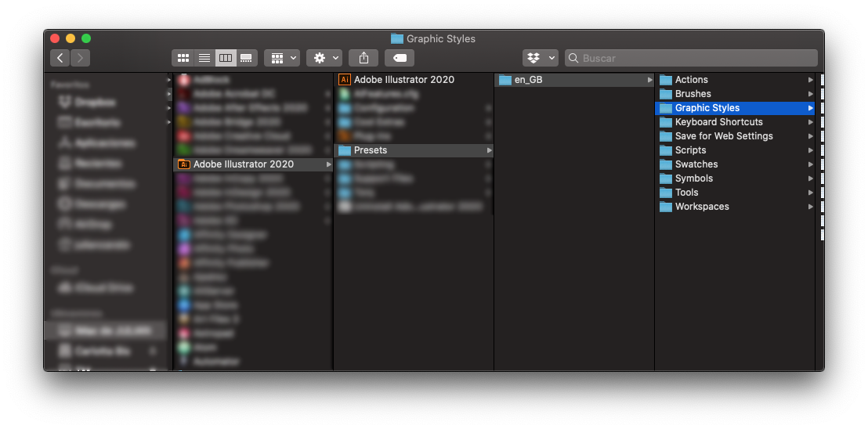Expand arrow next to Presets
The height and width of the screenshot is (429, 868).
click(490, 150)
